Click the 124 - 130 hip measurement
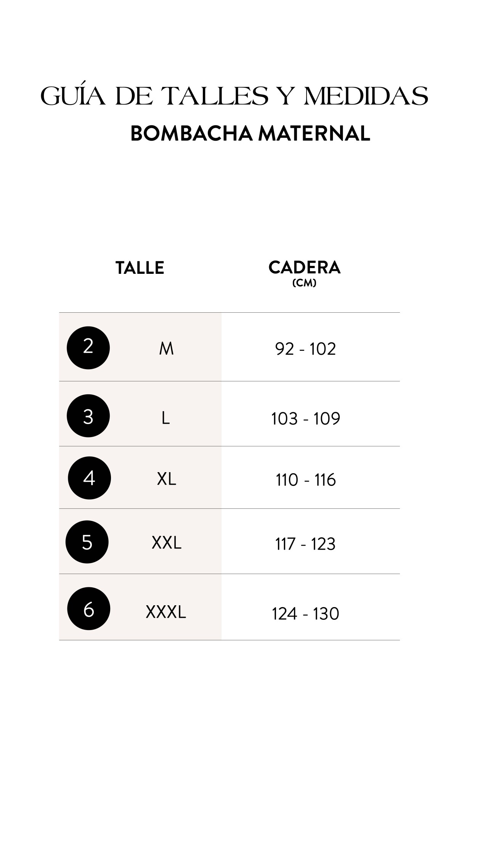Image resolution: width=488 pixels, height=868 pixels. [x=305, y=614]
